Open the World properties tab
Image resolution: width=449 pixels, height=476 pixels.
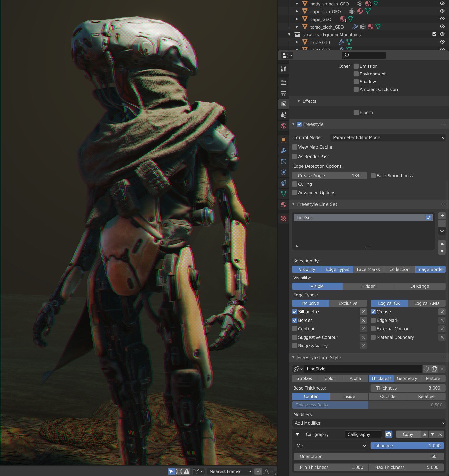283,126
